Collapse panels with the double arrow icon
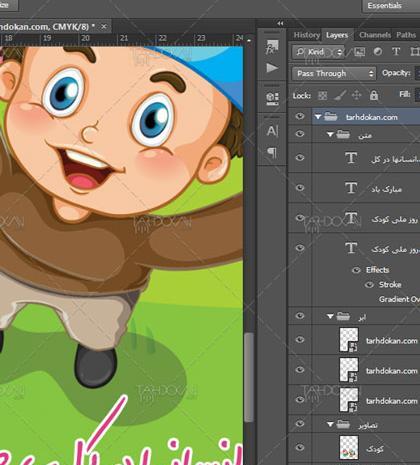Screen dimensions: 420x465 (280, 23)
